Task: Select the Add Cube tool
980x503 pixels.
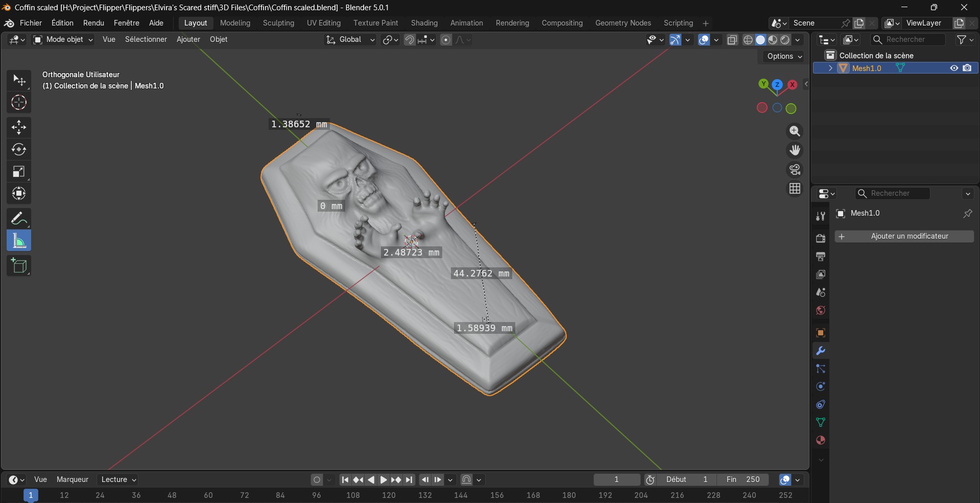Action: (19, 266)
